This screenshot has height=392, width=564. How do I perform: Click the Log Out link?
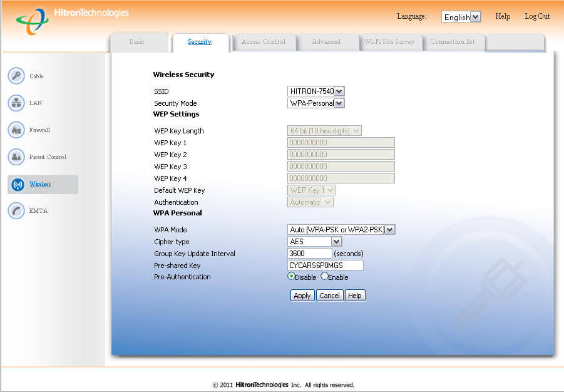pyautogui.click(x=536, y=16)
